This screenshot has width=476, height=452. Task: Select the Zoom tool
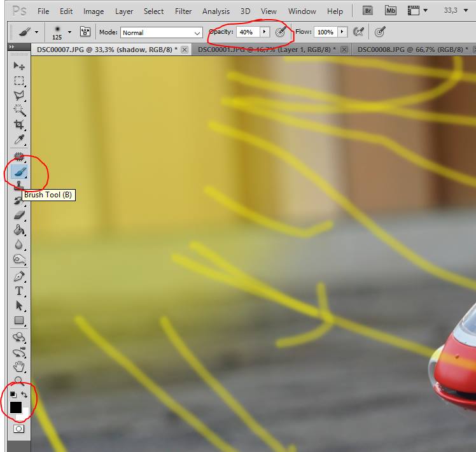pyautogui.click(x=19, y=380)
